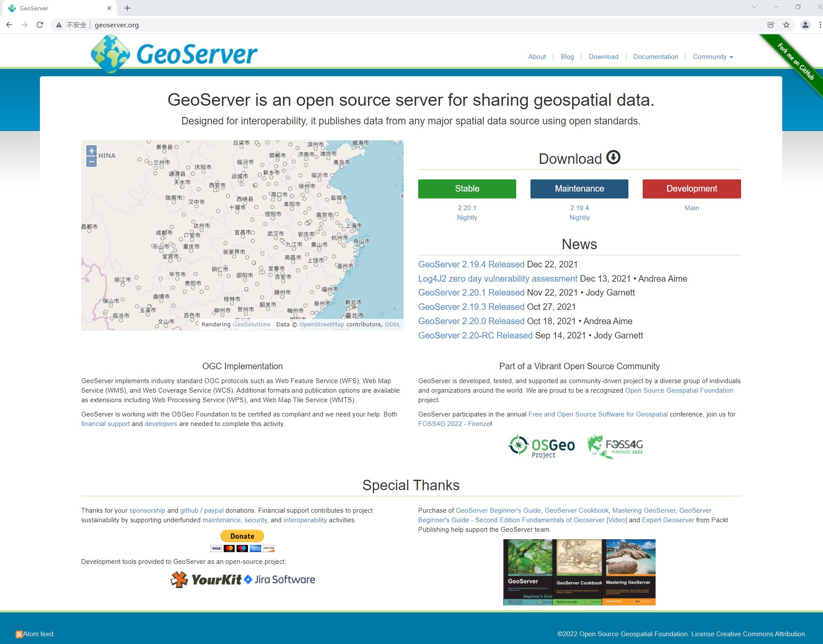
Task: Open Open Source Geospatial Foundation link
Action: (x=679, y=390)
